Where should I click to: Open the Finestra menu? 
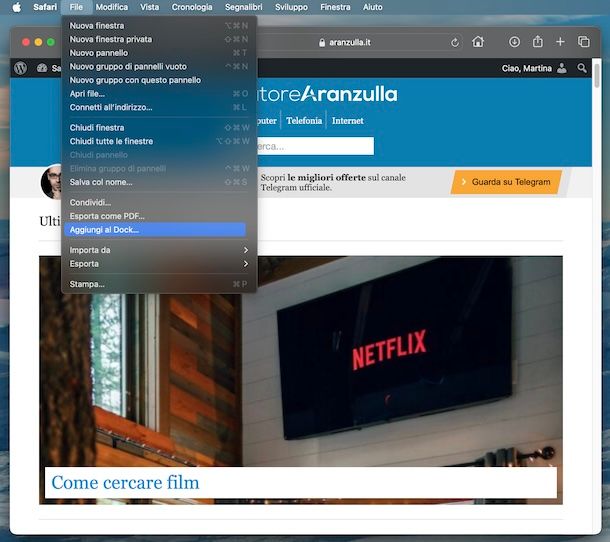tap(335, 7)
